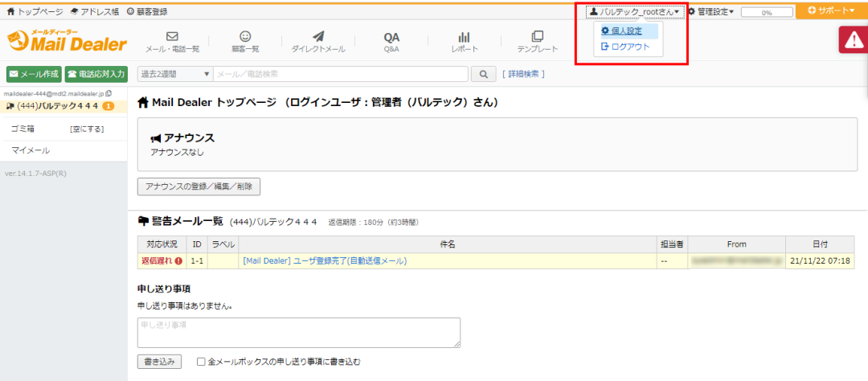Open the ユーザ登録完了 mail subject link

[324, 260]
